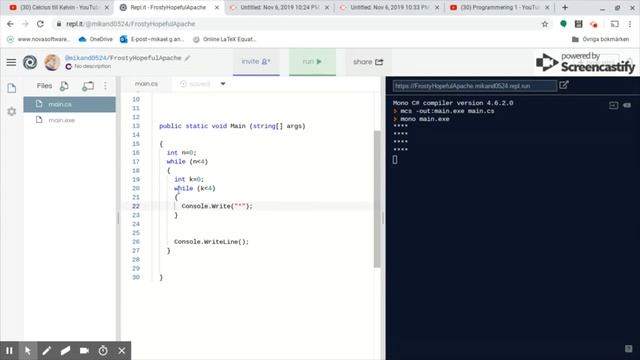Click the 'int n=0;' code line
The image size is (640, 360).
(x=181, y=153)
